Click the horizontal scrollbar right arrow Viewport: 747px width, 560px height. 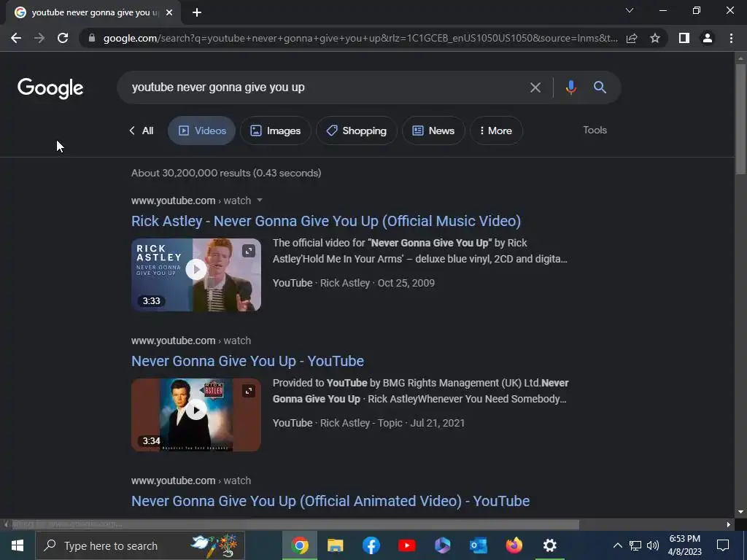729,525
